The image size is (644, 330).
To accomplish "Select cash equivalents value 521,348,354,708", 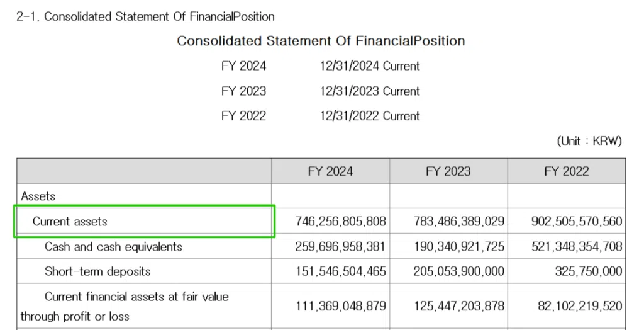I will (577, 247).
